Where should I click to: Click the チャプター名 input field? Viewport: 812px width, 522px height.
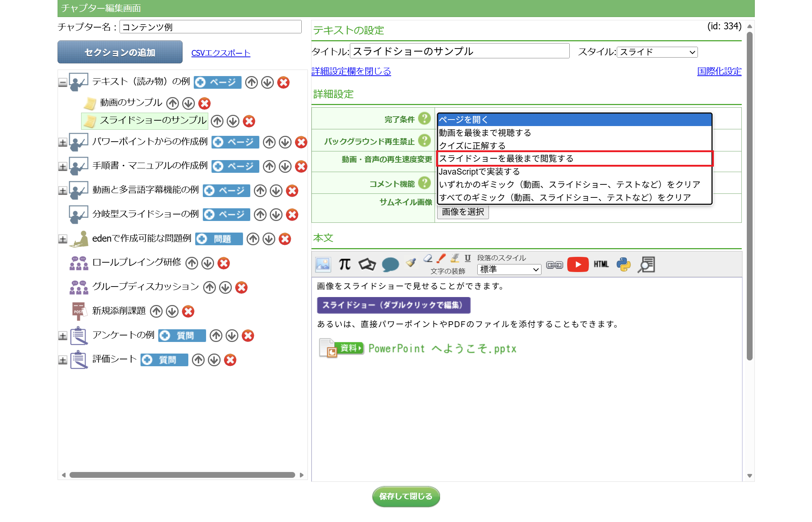210,27
